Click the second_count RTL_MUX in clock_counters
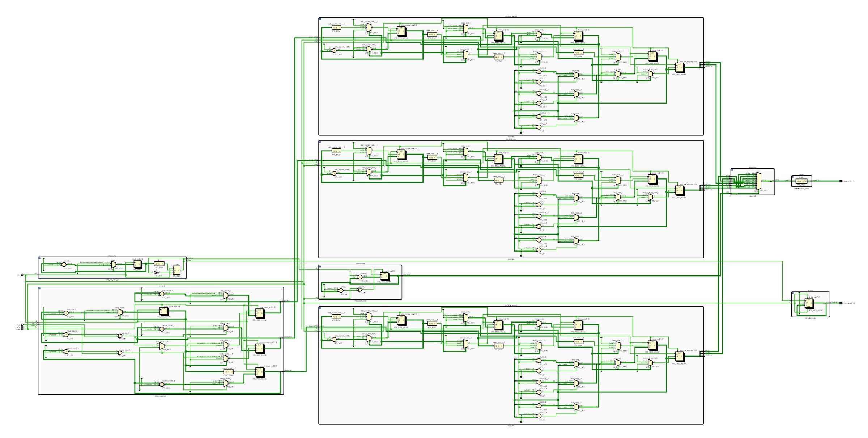The width and height of the screenshot is (868, 438). (225, 383)
